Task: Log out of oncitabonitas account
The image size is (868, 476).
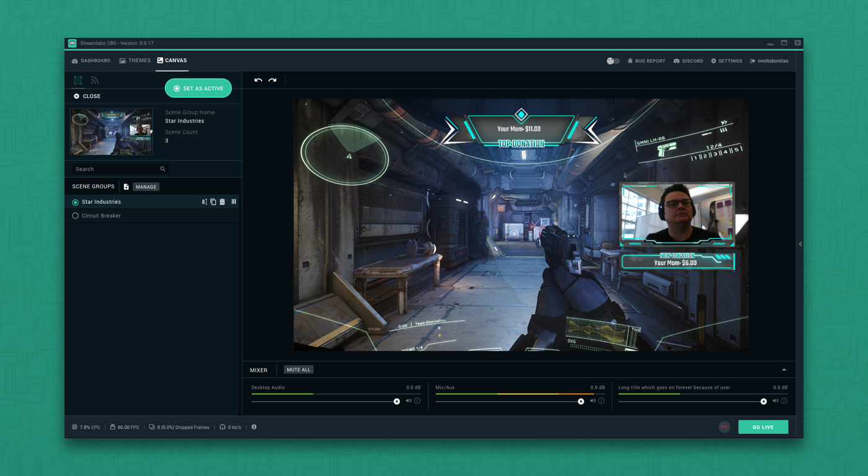Action: click(x=769, y=61)
